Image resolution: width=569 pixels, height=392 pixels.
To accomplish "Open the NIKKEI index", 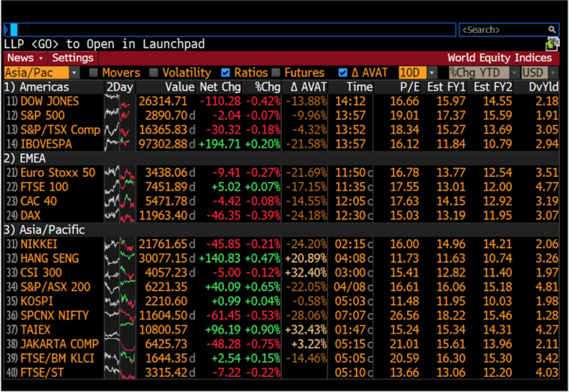I will [x=39, y=244].
